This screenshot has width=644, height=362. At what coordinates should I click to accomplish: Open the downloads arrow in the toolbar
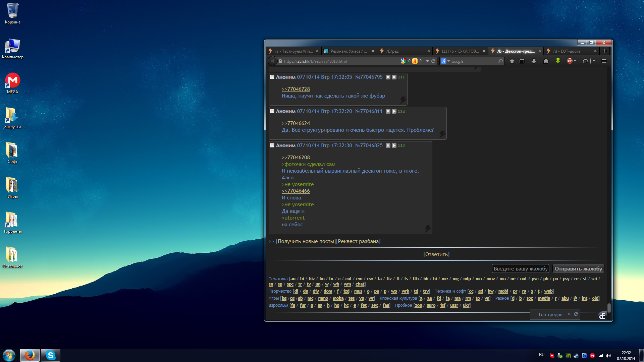pyautogui.click(x=534, y=61)
